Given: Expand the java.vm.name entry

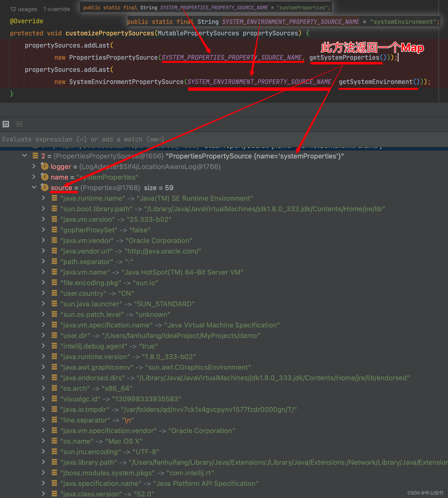Looking at the screenshot, I should 44,272.
